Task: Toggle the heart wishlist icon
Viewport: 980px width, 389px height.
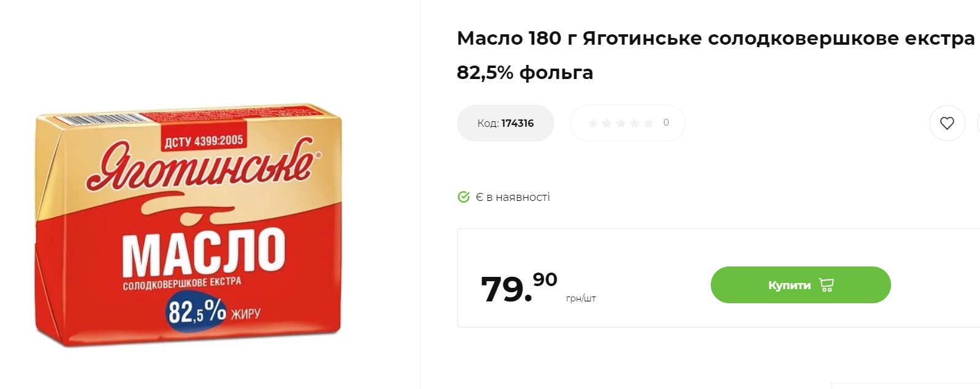Action: pos(947,123)
